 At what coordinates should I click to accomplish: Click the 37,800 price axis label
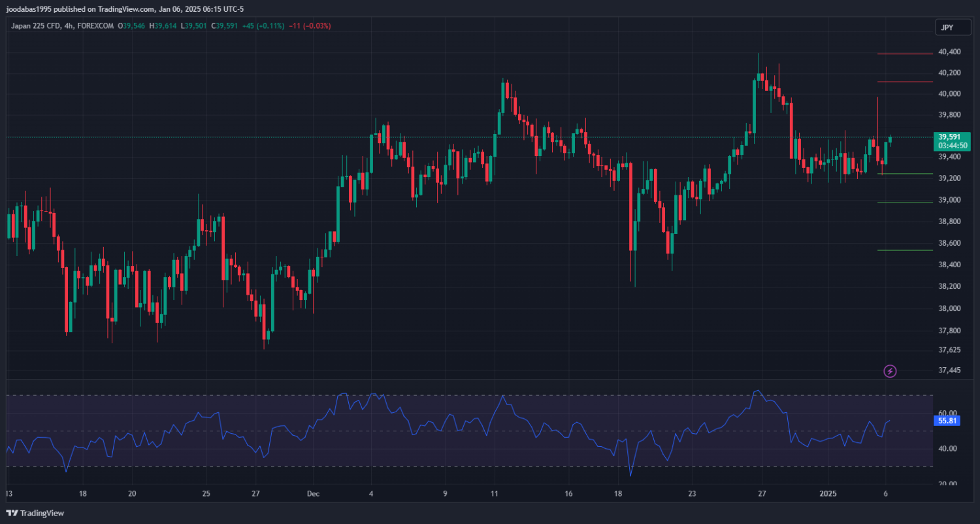click(x=949, y=331)
